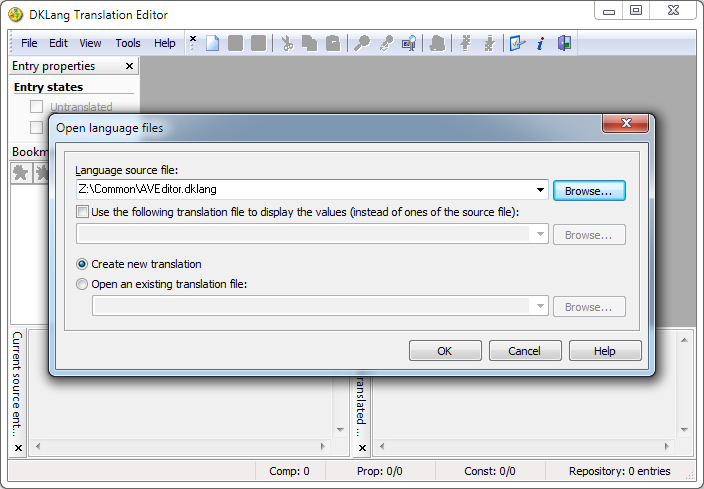Viewport: 704px width, 489px height.
Task: Click the Settings checklist toolbar icon
Action: click(517, 43)
